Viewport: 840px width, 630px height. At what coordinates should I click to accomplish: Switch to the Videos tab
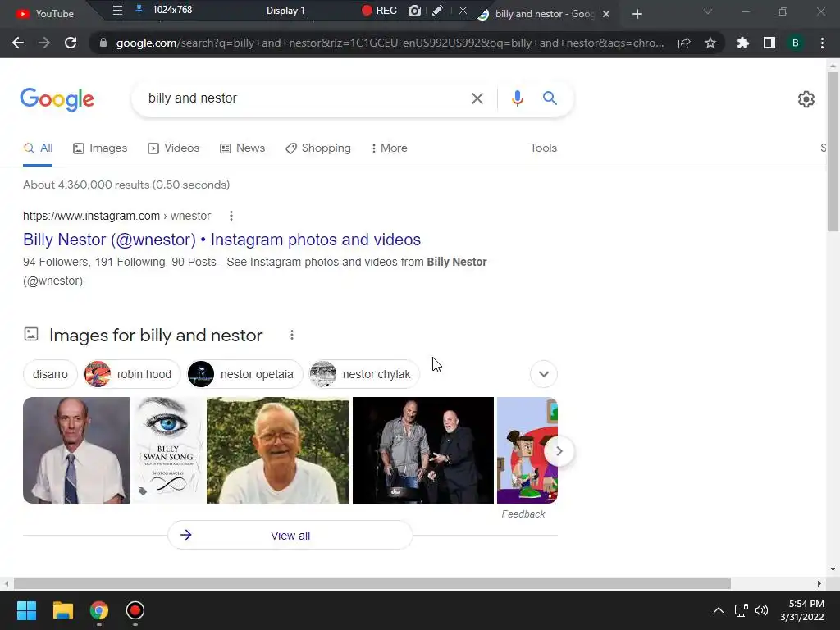(x=174, y=148)
